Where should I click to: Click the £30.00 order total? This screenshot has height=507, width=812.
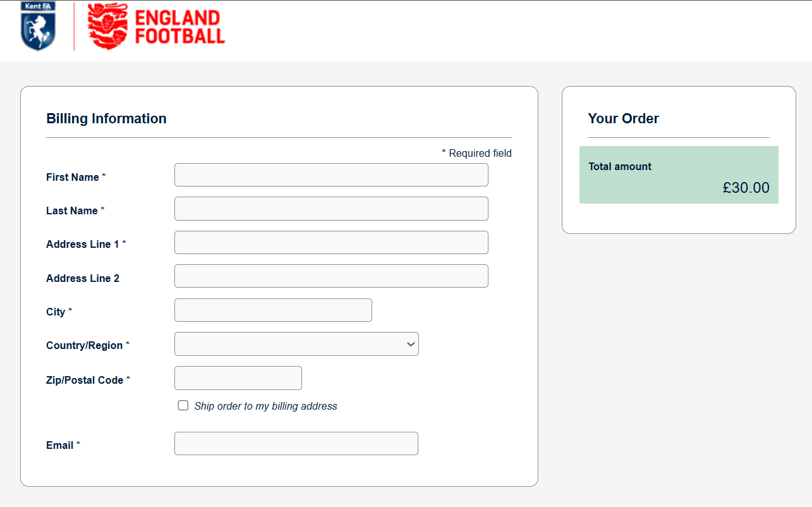(746, 188)
